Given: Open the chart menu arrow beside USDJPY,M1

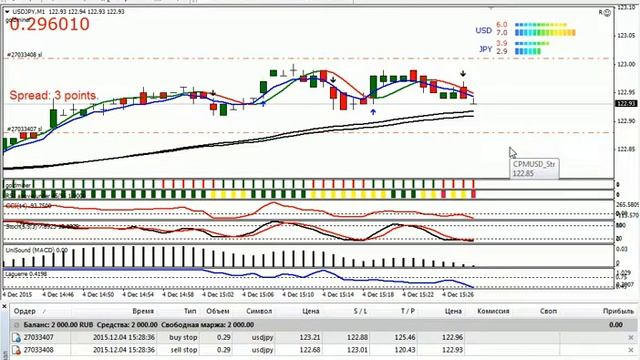Looking at the screenshot, I should [7, 12].
